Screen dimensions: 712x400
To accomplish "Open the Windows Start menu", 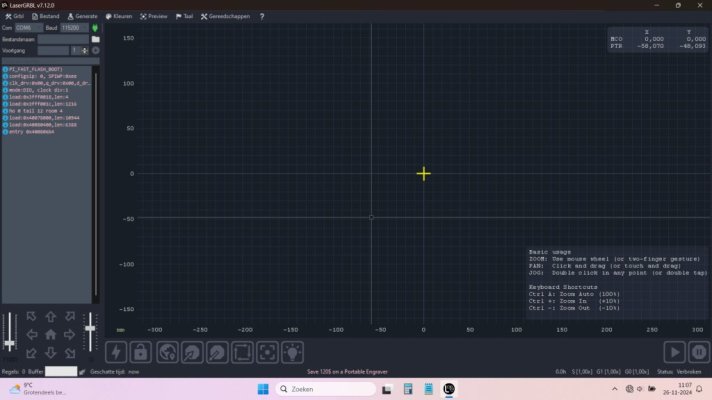I will pos(263,389).
